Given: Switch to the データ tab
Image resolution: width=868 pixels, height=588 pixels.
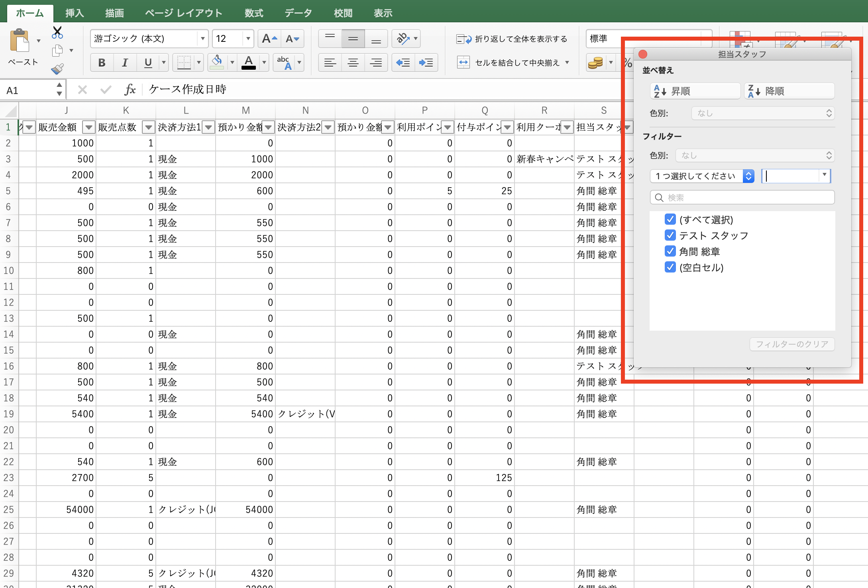Looking at the screenshot, I should tap(298, 13).
